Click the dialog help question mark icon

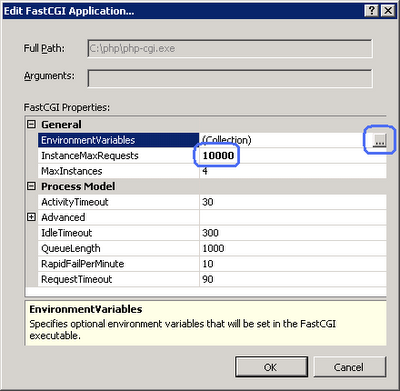[x=371, y=11]
